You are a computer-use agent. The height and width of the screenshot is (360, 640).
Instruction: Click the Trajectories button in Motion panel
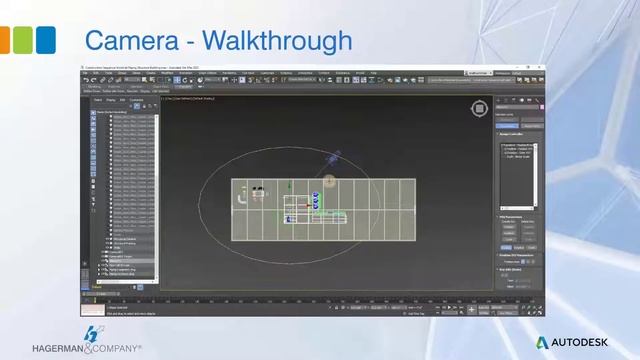[x=532, y=126]
